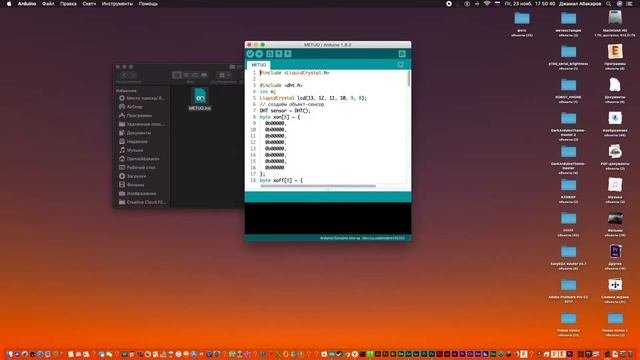640x360 pixels.
Task: Click the black console output area in Arduino
Action: [328, 218]
